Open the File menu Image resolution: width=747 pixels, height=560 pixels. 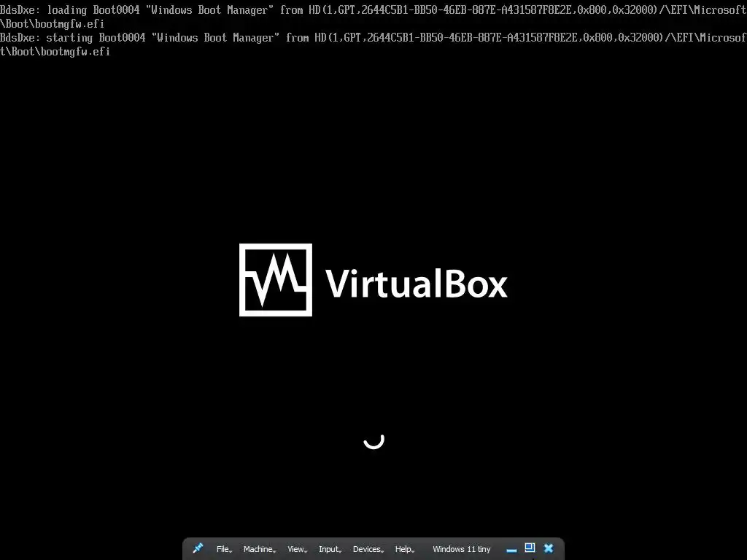(x=224, y=549)
